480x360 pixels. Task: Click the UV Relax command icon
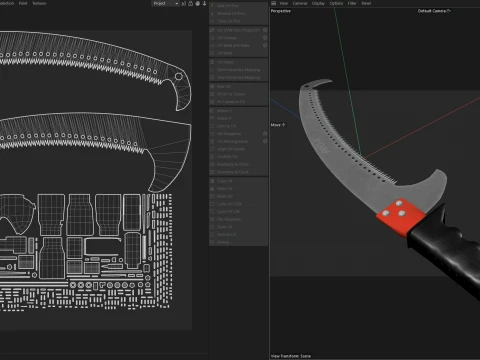(x=212, y=62)
